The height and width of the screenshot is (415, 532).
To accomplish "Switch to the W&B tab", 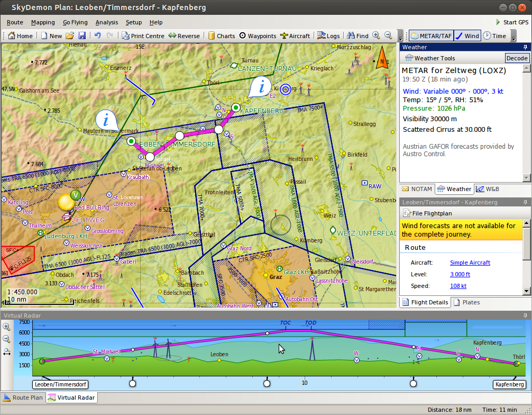I will pyautogui.click(x=488, y=189).
